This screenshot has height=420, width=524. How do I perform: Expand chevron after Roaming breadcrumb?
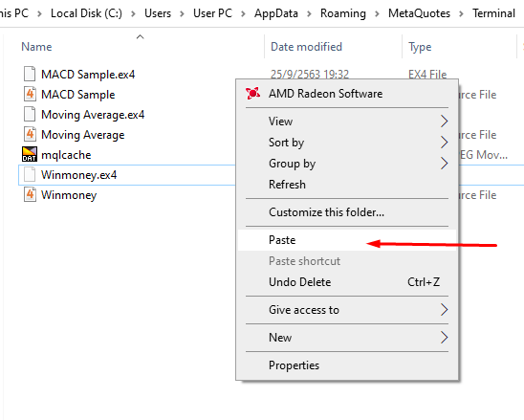tap(377, 13)
